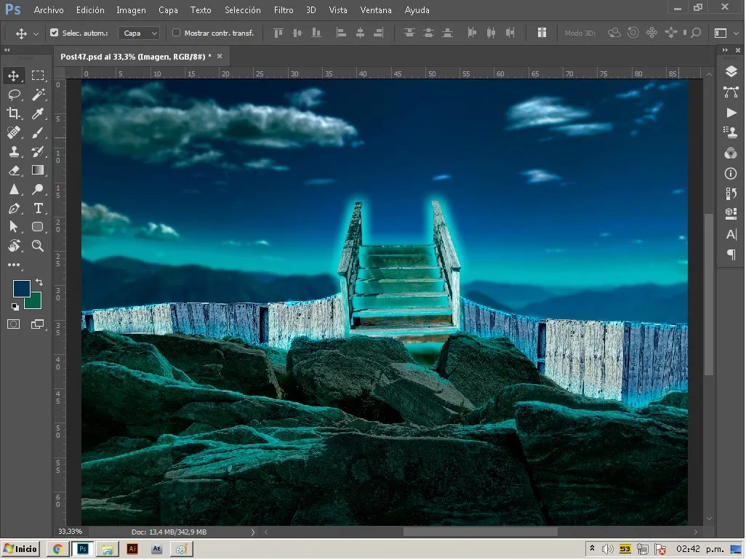The image size is (746, 560).
Task: Open Illustrator from the taskbar
Action: click(x=132, y=549)
